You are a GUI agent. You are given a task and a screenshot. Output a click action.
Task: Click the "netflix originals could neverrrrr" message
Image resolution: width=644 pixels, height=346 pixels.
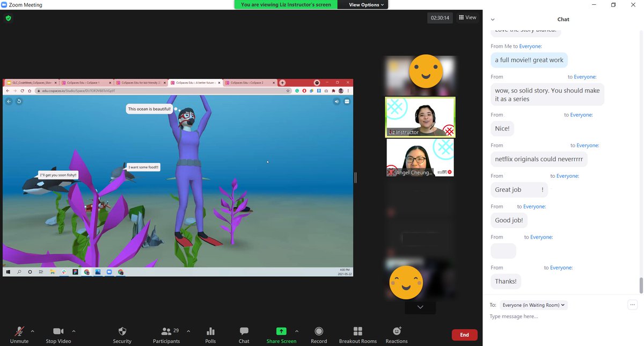(539, 160)
